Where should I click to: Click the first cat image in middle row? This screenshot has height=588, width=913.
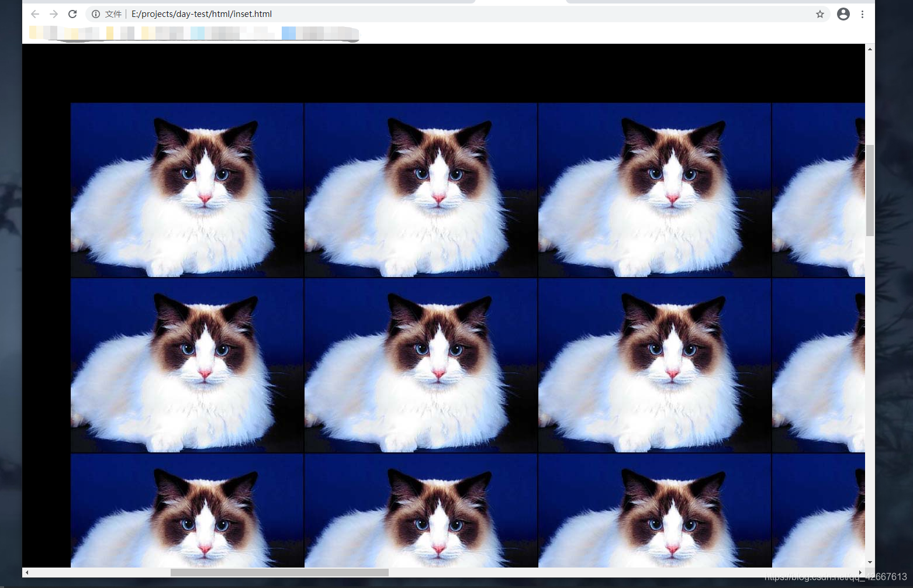(187, 365)
